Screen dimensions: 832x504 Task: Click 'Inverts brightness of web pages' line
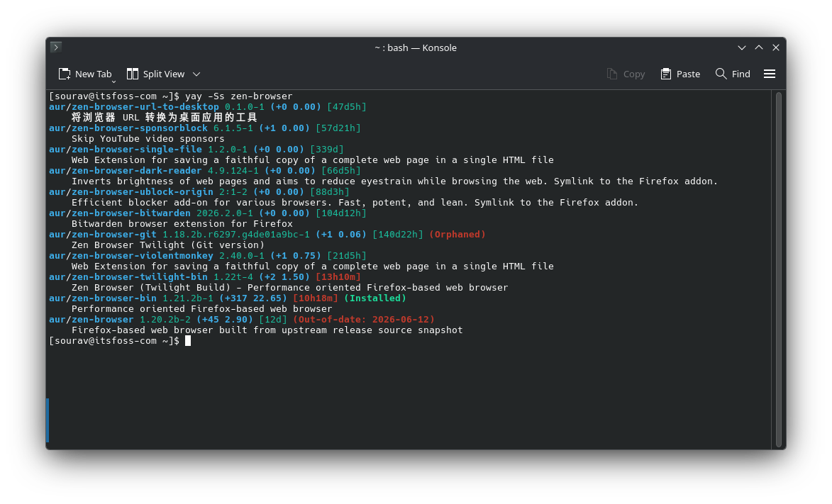395,181
